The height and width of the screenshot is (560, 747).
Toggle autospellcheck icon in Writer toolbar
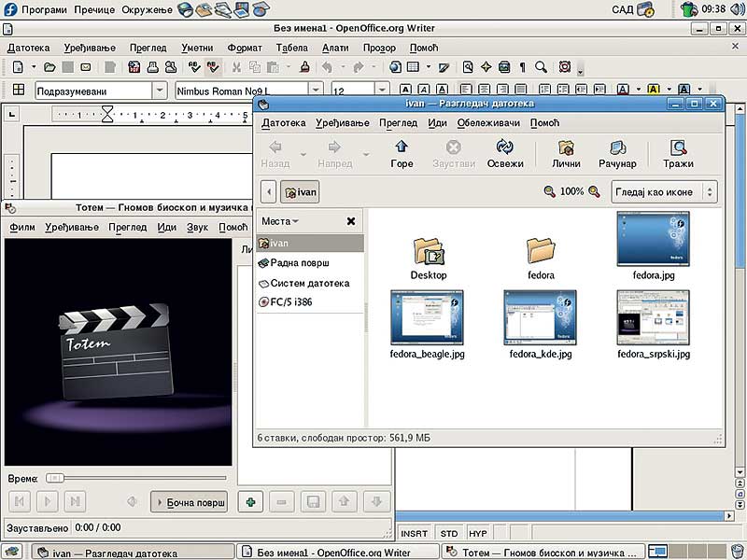[x=213, y=67]
